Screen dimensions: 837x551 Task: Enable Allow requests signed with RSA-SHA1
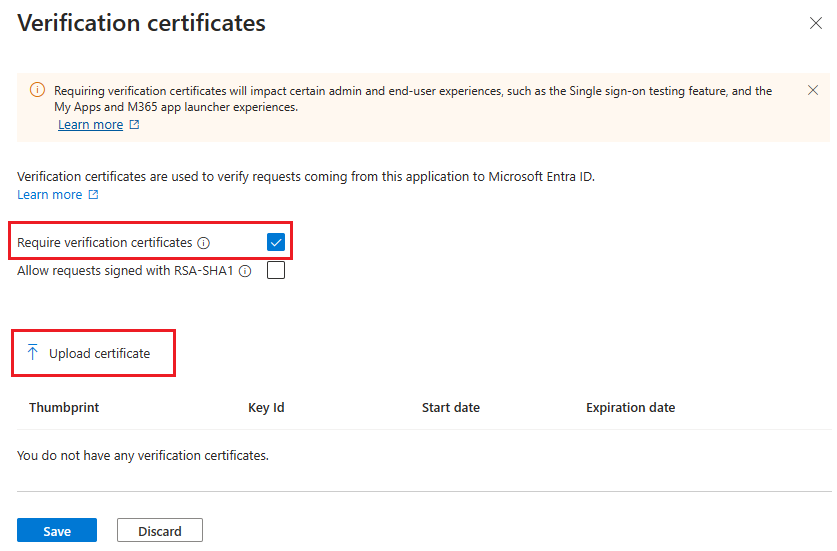[x=276, y=270]
